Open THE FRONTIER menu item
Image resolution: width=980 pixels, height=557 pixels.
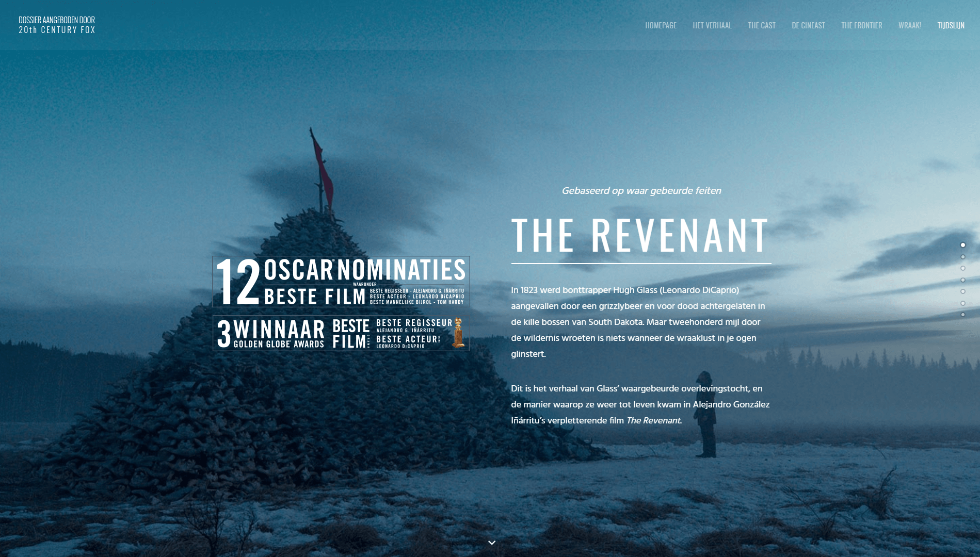(861, 25)
